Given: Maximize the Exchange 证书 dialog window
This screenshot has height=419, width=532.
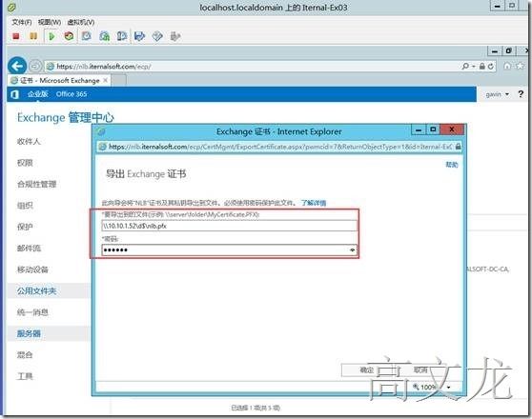Looking at the screenshot, I should [433, 130].
